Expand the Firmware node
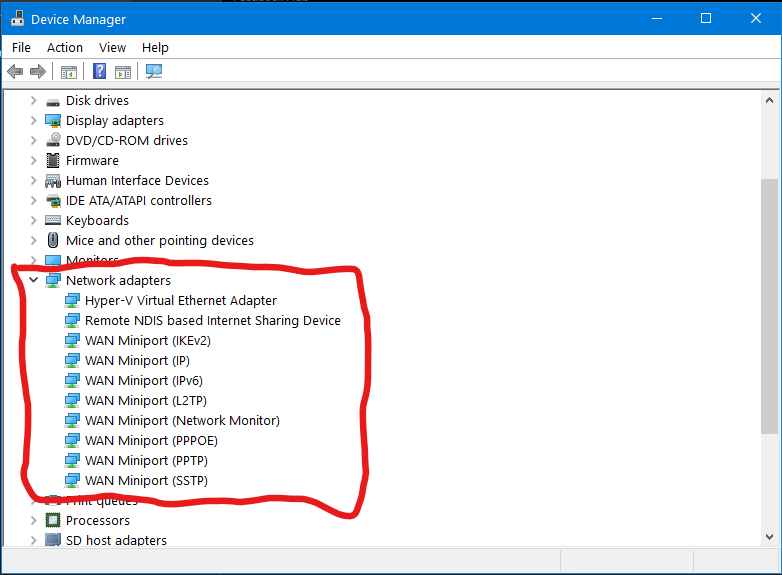Image resolution: width=782 pixels, height=575 pixels. (x=33, y=160)
